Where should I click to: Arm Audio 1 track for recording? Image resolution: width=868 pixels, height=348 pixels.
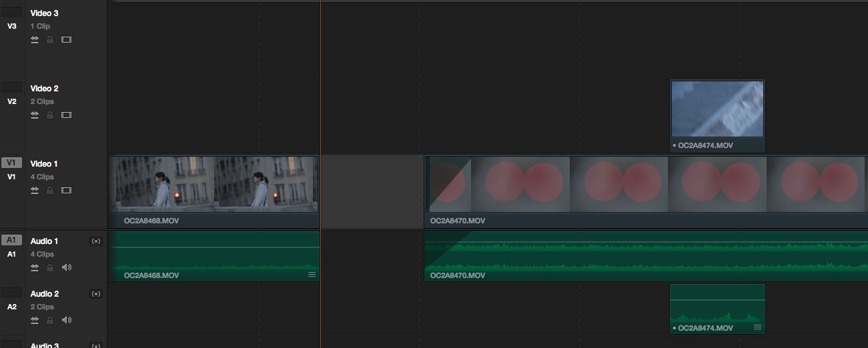click(x=95, y=241)
